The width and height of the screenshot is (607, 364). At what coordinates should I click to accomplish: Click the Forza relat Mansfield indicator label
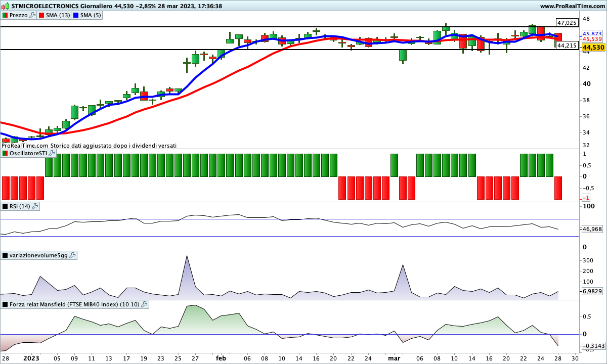[x=74, y=304]
